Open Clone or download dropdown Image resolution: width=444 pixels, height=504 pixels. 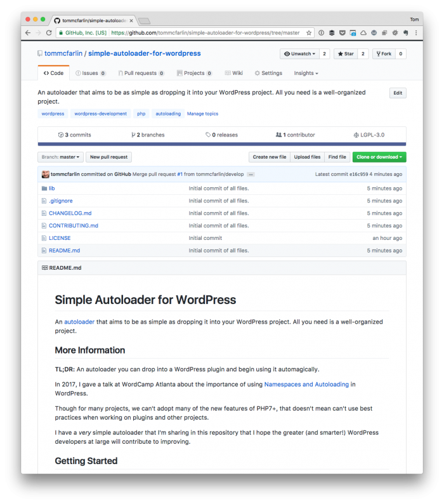[x=379, y=157]
